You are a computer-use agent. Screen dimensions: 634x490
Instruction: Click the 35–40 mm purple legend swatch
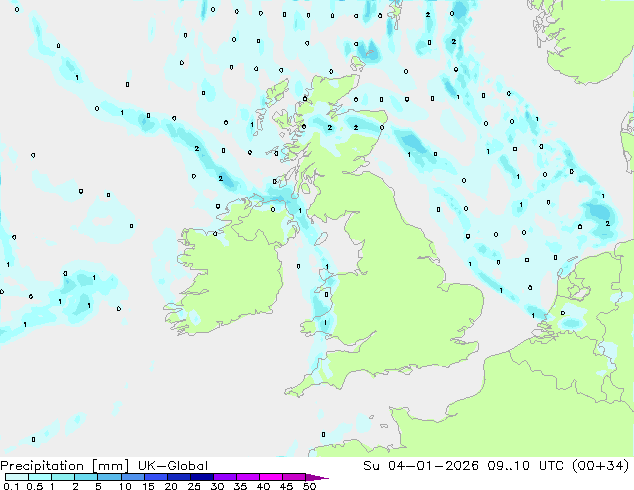tap(247, 477)
